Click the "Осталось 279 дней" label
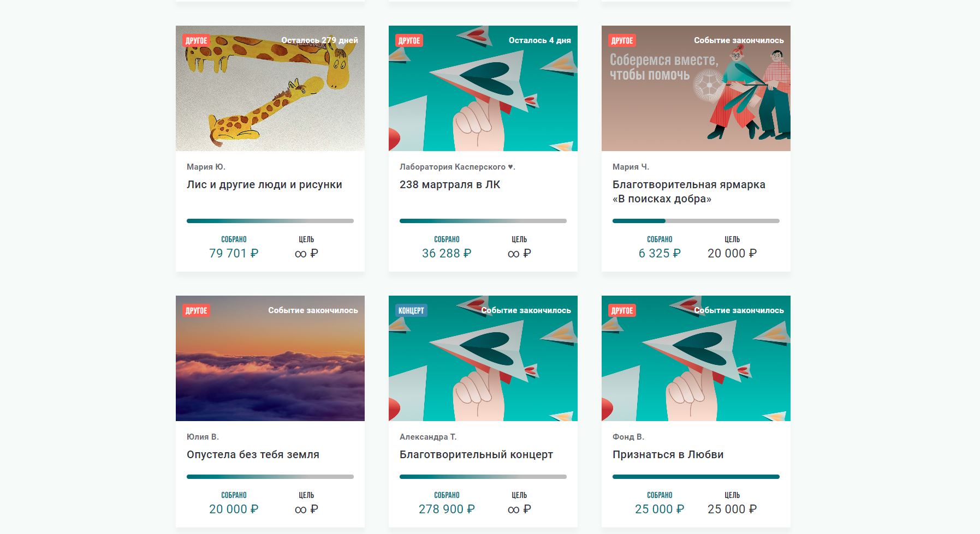The image size is (980, 534). pyautogui.click(x=319, y=40)
